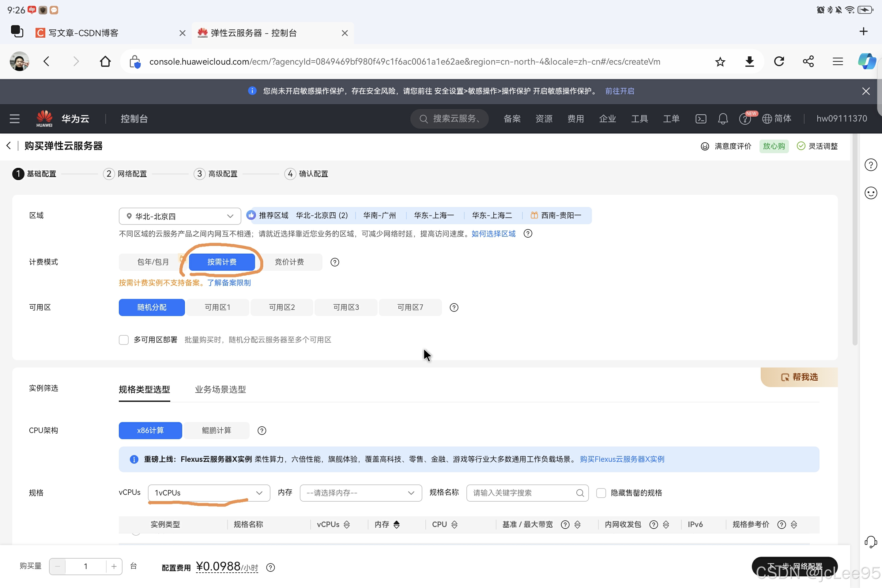The width and height of the screenshot is (882, 588).
Task: Select 鲲鹏计算 CPU architecture button
Action: coord(217,431)
